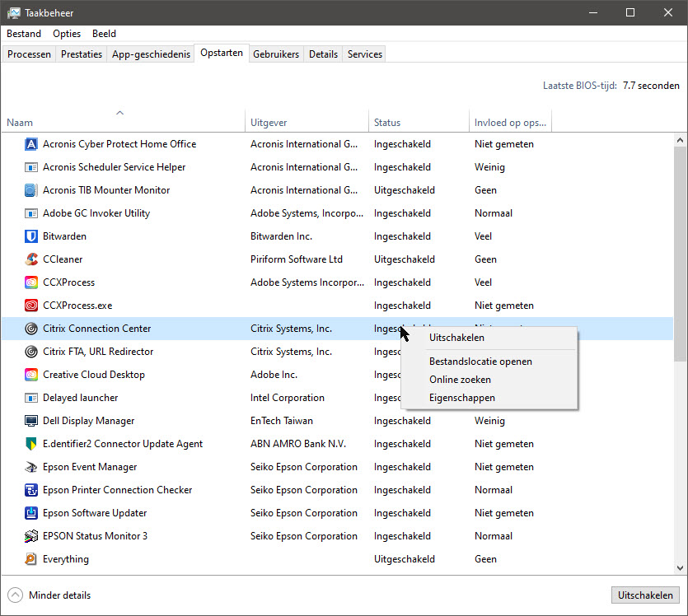Viewport: 688px width, 616px height.
Task: Click the Adobe GC Invoker Utility icon
Action: (31, 213)
